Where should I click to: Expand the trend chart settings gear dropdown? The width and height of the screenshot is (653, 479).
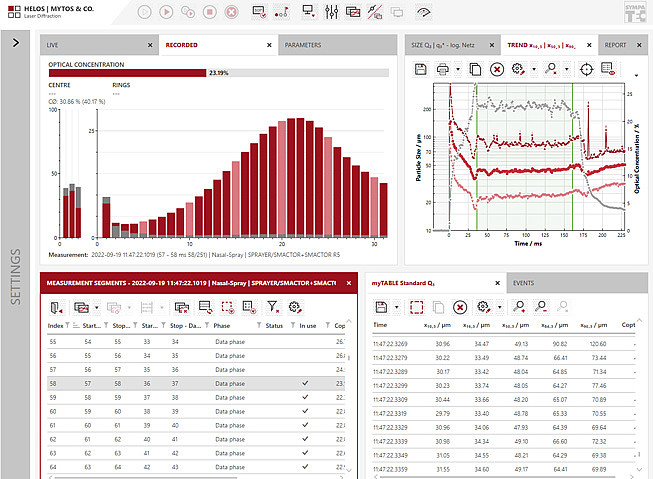click(532, 69)
